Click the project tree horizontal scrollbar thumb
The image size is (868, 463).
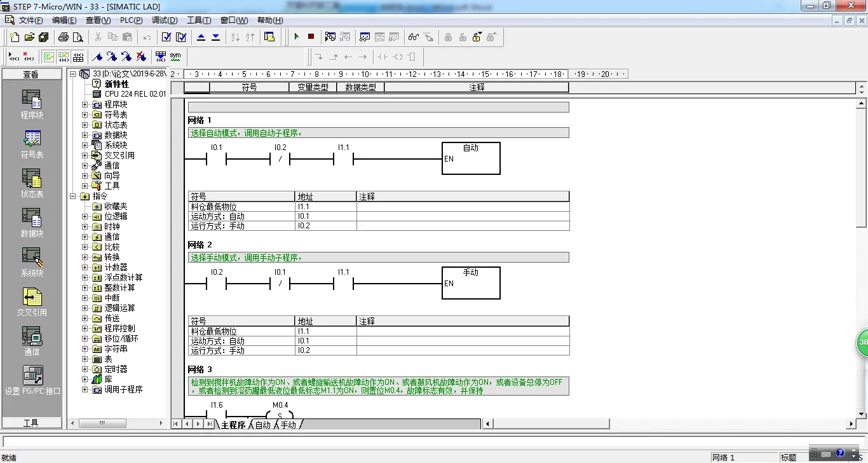coord(102,423)
